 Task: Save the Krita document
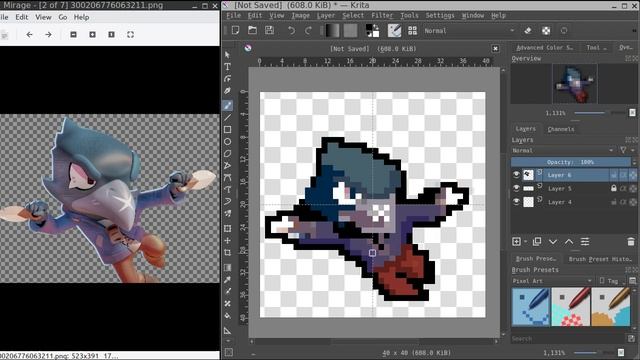(x=269, y=30)
